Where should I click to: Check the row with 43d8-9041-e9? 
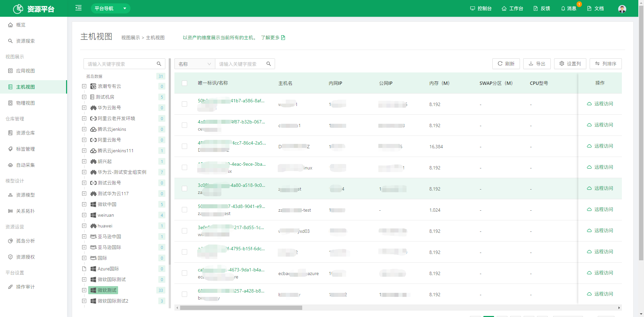(184, 210)
